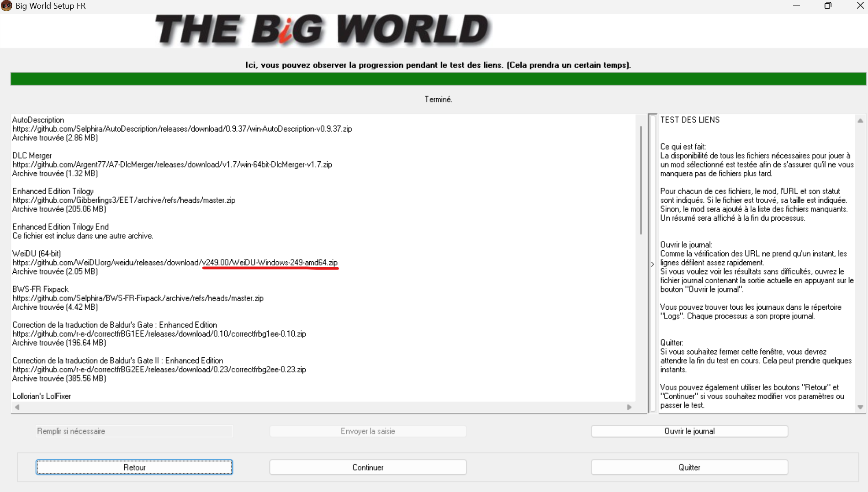Click the Enhanced Edition Trilogy master.zip URL
Image resolution: width=868 pixels, height=492 pixels.
pos(124,200)
